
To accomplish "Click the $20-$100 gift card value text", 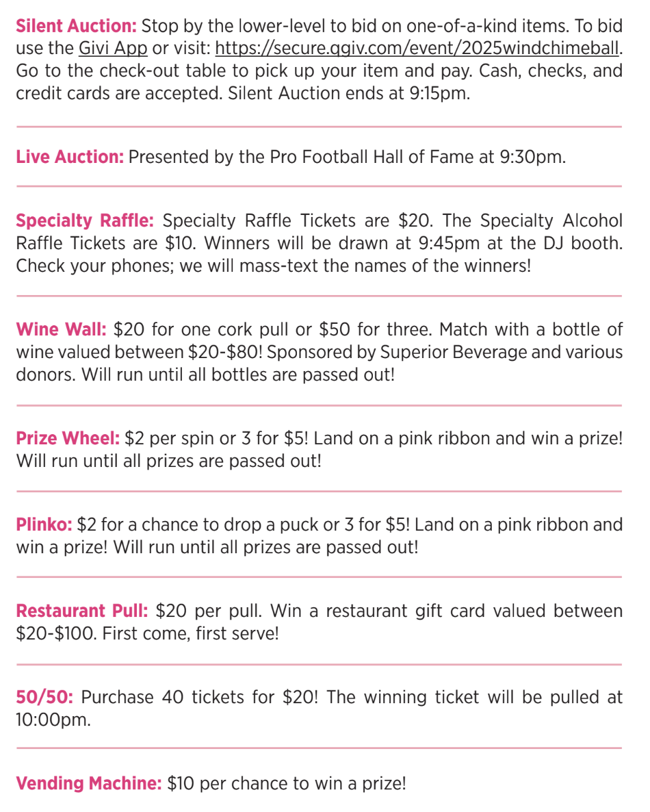I will (x=55, y=633).
